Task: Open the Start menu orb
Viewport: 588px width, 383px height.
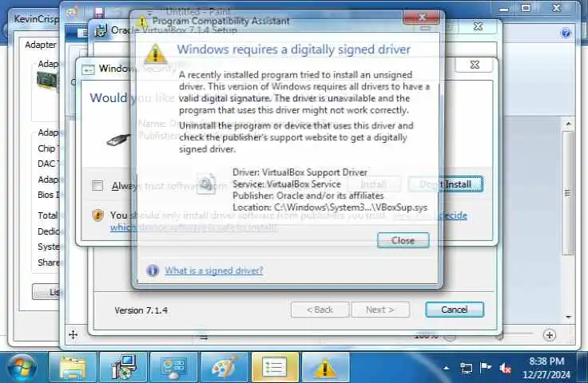Action: [x=22, y=368]
